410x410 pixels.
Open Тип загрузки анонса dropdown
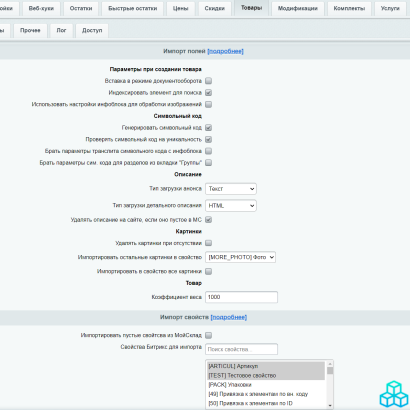pos(231,189)
